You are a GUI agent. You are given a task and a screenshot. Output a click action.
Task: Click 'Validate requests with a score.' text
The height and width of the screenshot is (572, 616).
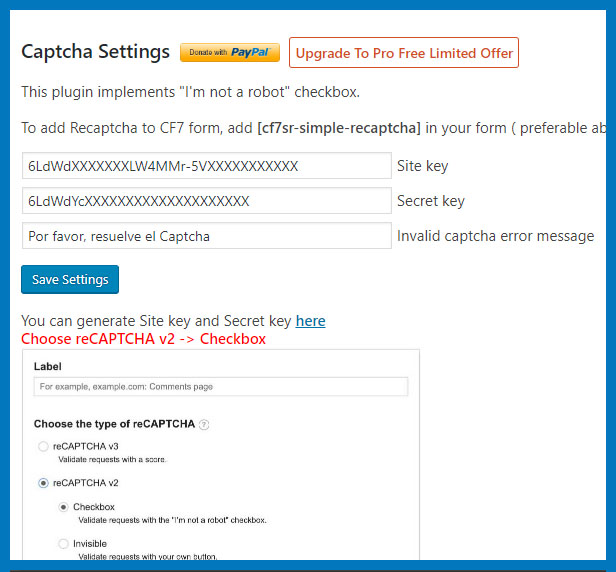click(x=112, y=459)
